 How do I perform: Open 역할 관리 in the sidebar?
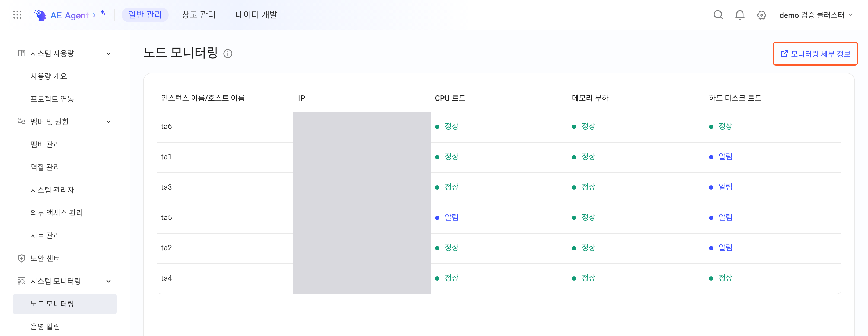(45, 167)
